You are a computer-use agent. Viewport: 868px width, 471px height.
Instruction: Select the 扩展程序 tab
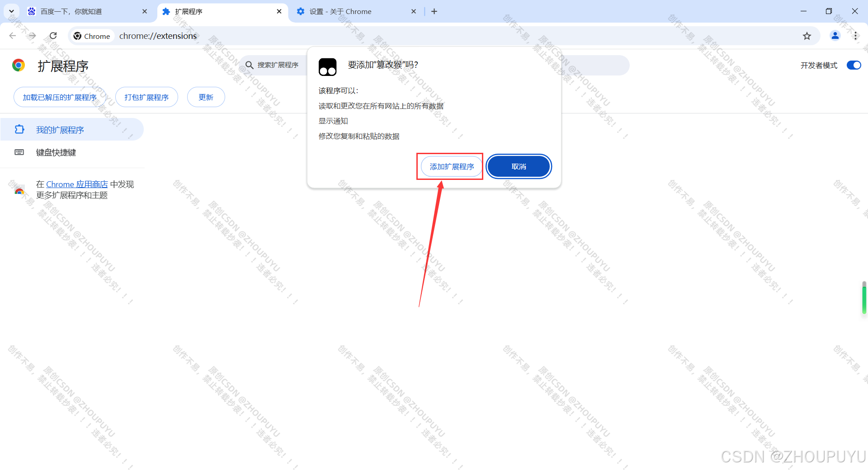point(222,11)
